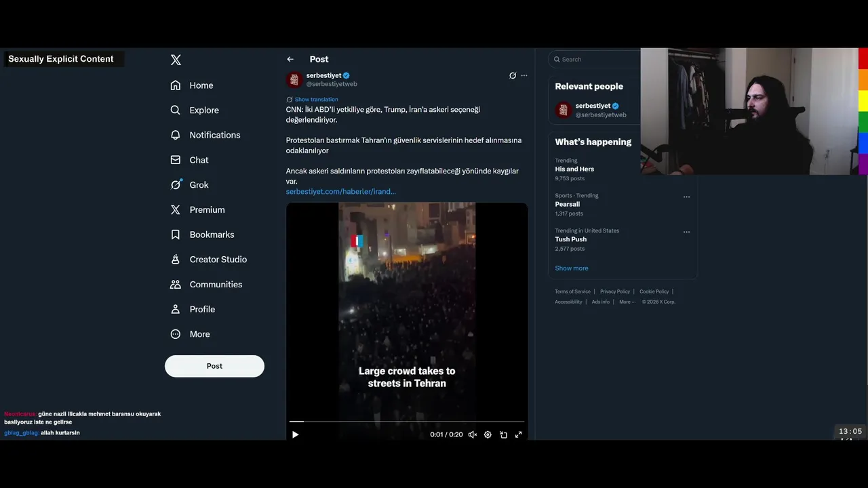Image resolution: width=868 pixels, height=488 pixels.
Task: Mute the video with speaker icon
Action: (473, 434)
